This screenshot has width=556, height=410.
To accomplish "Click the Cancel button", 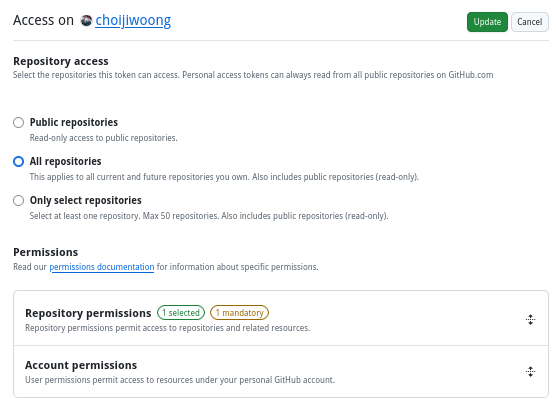I will click(530, 22).
